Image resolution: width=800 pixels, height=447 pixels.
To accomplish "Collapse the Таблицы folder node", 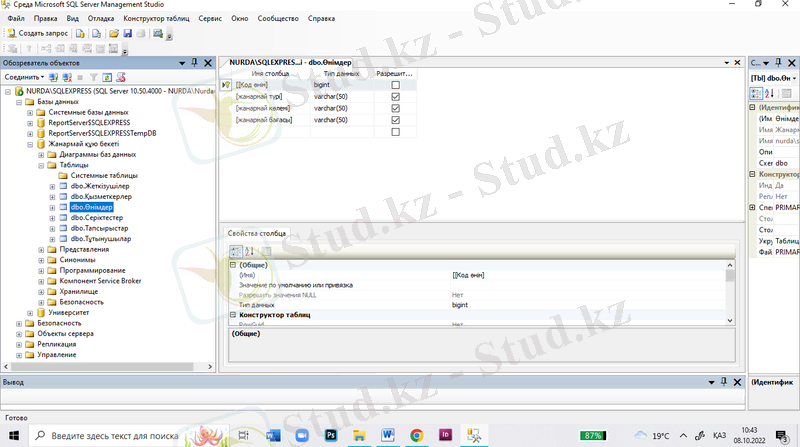I will (41, 165).
